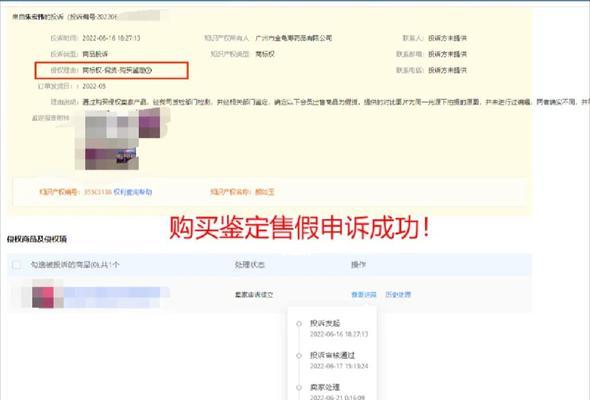This screenshot has width=590, height=400.
Task: Click the 处理状态 column header
Action: tap(249, 265)
